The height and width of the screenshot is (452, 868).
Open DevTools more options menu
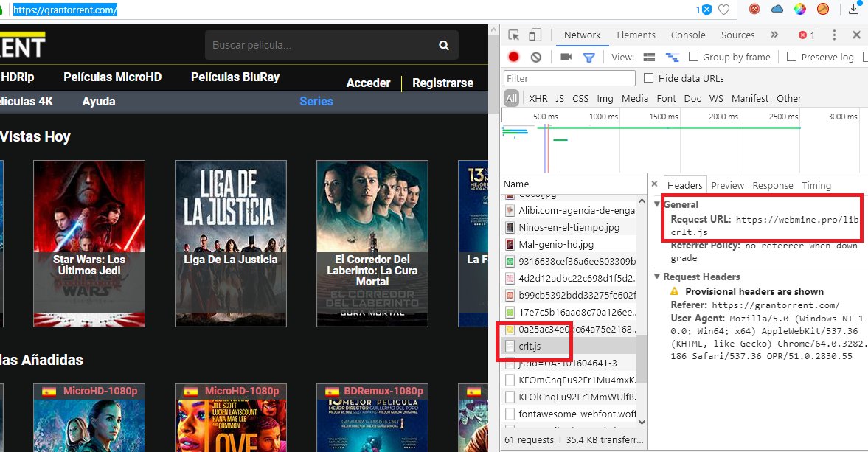point(834,35)
